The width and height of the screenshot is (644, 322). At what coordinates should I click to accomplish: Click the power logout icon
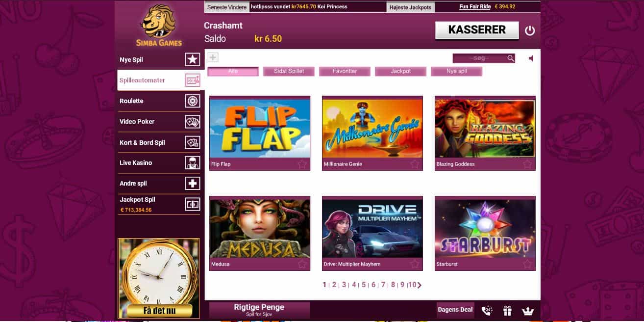click(x=530, y=30)
